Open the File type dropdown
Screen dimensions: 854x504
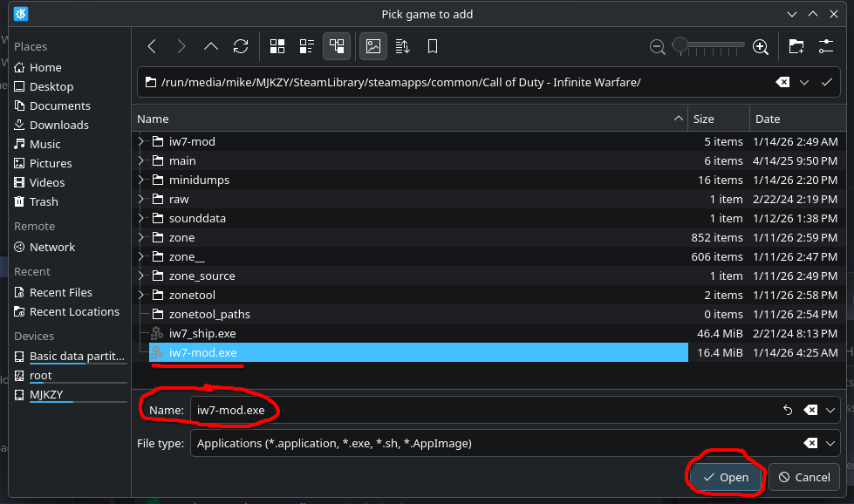click(830, 443)
